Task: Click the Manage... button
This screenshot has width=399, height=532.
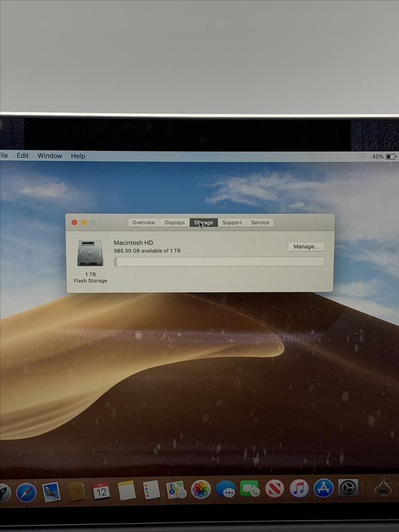Action: (x=306, y=247)
